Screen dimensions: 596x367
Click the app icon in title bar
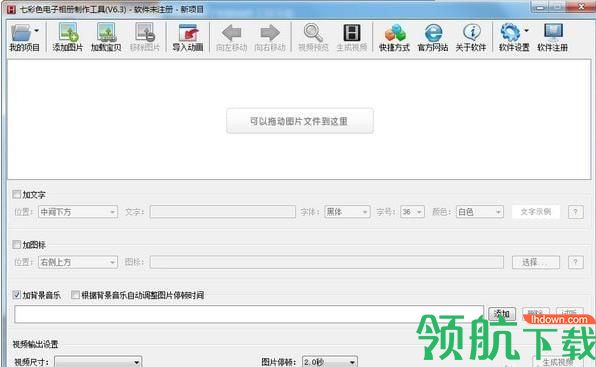(11, 9)
